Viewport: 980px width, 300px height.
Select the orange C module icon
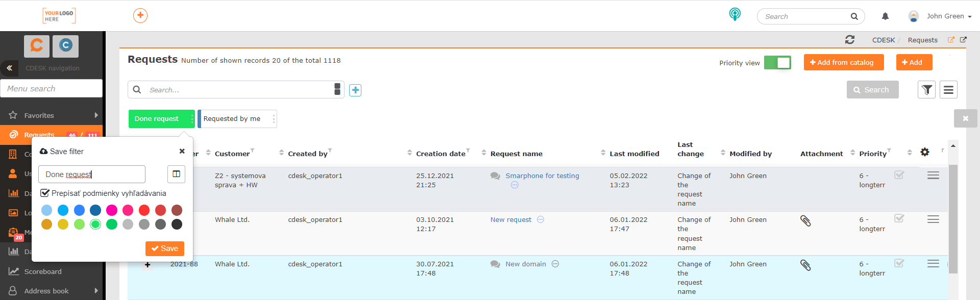point(37,46)
